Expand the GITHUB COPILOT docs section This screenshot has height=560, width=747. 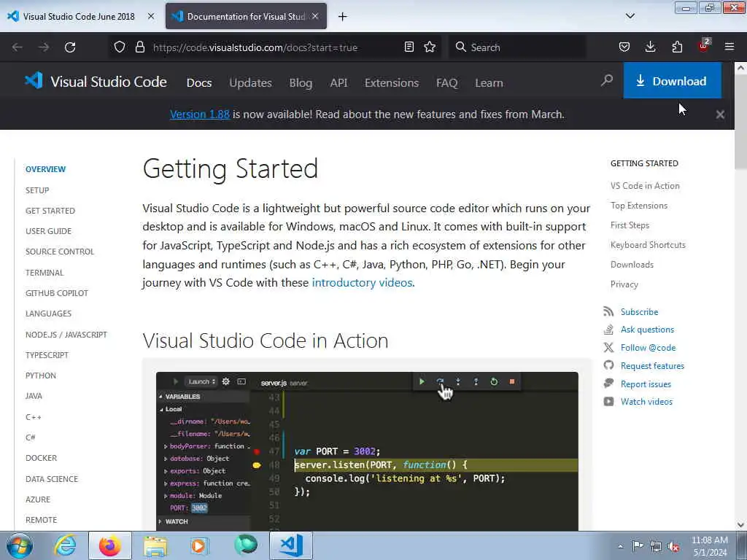click(57, 293)
